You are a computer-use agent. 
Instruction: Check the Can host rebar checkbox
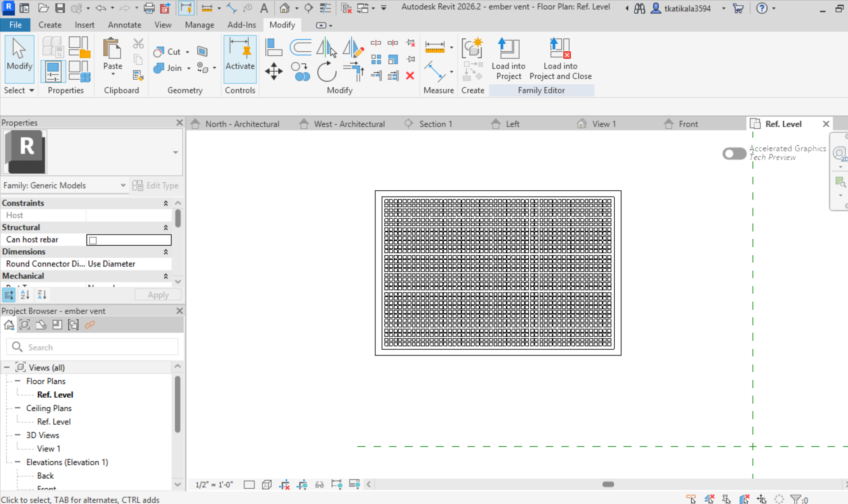pyautogui.click(x=93, y=240)
